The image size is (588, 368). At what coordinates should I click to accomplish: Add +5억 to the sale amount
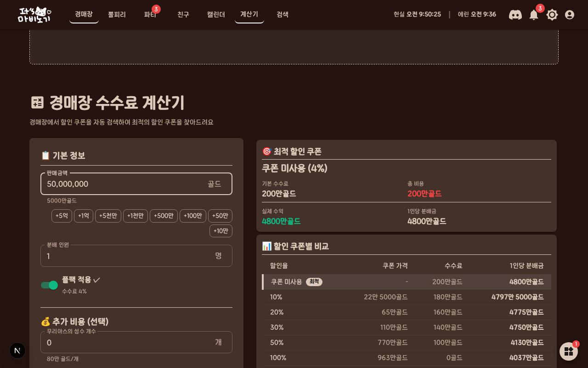point(62,216)
